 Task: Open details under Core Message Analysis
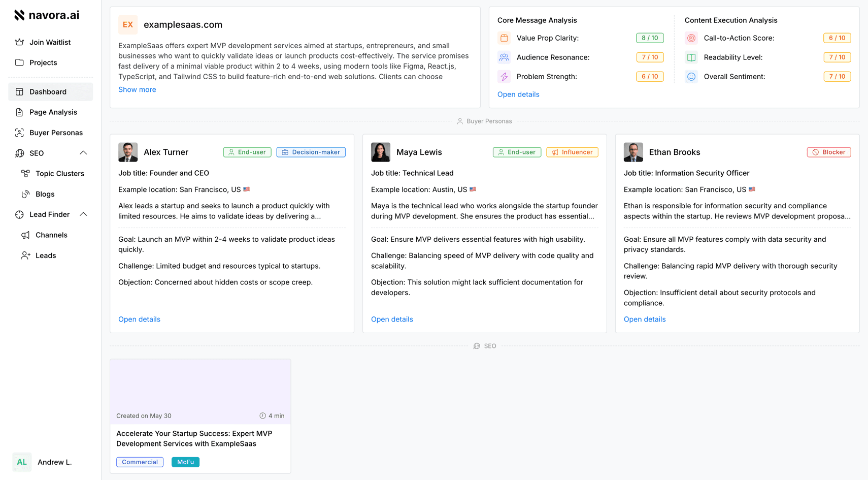(x=518, y=94)
